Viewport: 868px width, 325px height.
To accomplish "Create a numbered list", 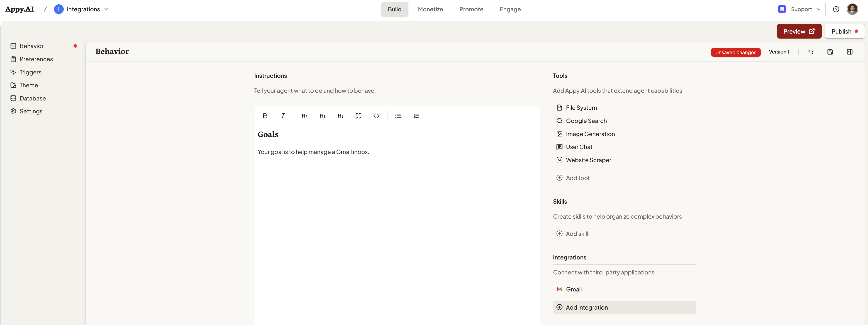I will click(416, 116).
